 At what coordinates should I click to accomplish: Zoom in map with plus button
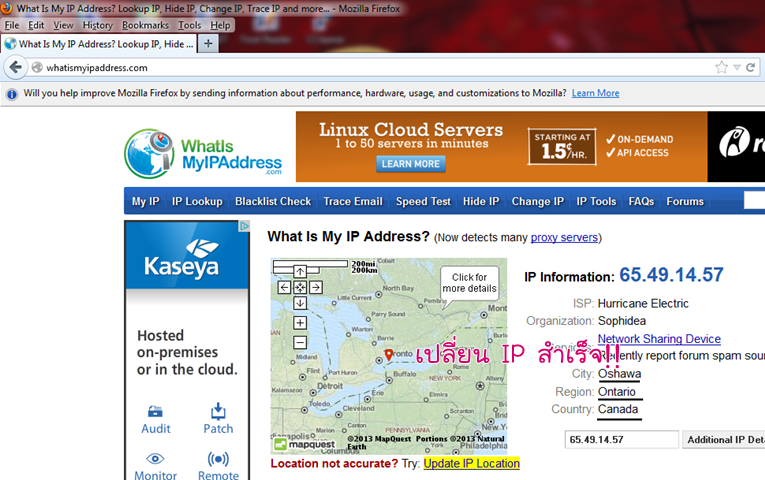pos(300,322)
